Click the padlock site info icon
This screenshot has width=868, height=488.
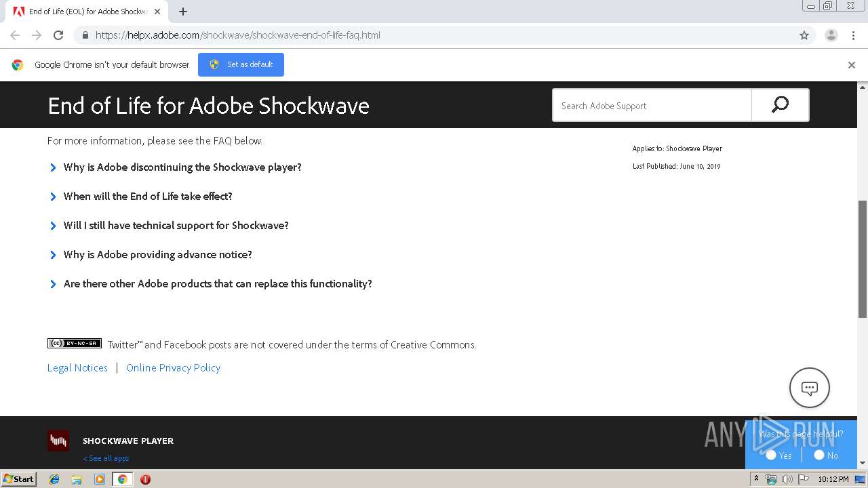[x=85, y=35]
